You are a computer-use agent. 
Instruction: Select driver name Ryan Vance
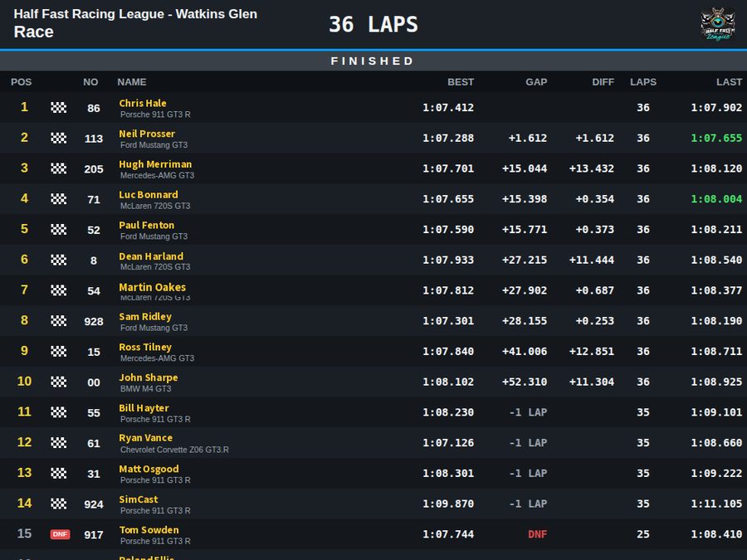[146, 437]
